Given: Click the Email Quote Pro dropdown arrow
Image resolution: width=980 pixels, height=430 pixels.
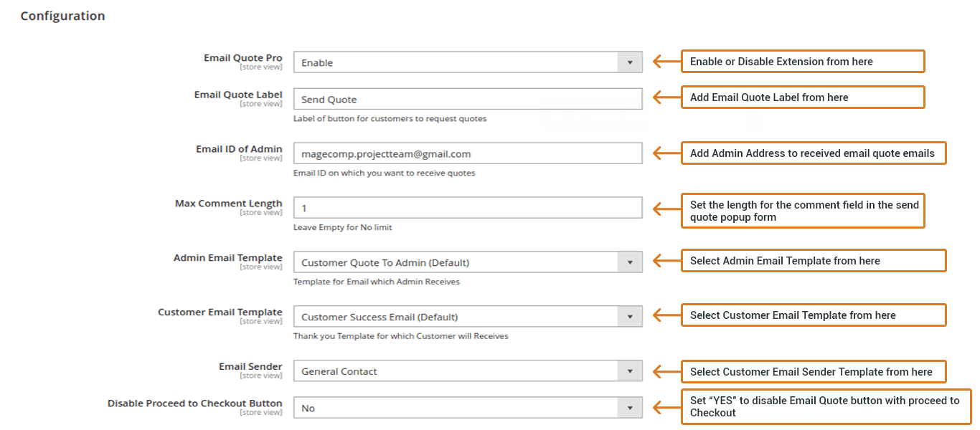Looking at the screenshot, I should click(630, 62).
